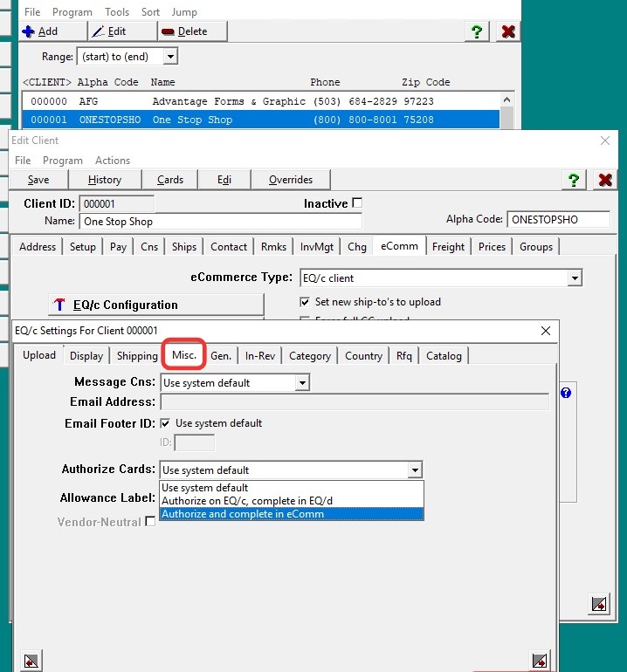This screenshot has height=672, width=627.
Task: Select the ONESTOPSHO One Stop Shop row
Action: click(261, 120)
